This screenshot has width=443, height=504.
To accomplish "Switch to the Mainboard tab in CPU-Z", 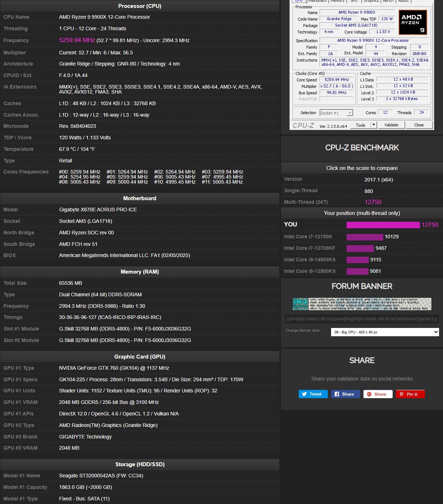I will click(317, 1).
